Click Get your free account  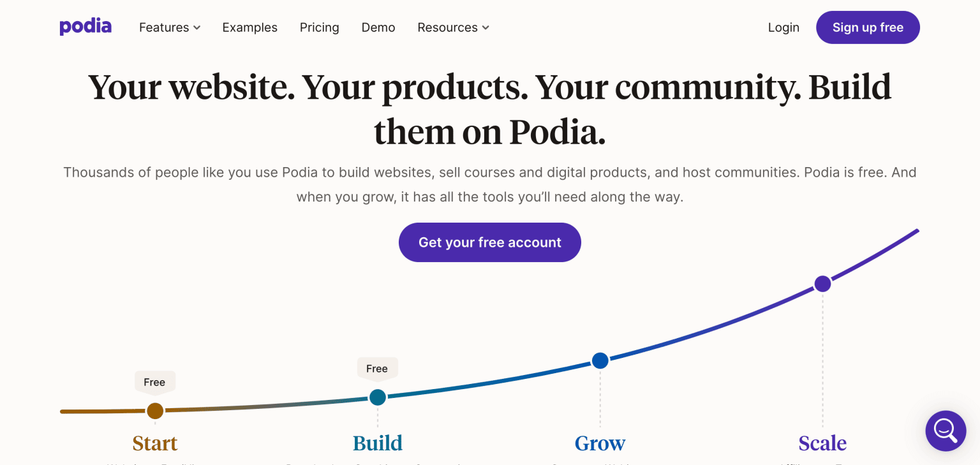(489, 242)
